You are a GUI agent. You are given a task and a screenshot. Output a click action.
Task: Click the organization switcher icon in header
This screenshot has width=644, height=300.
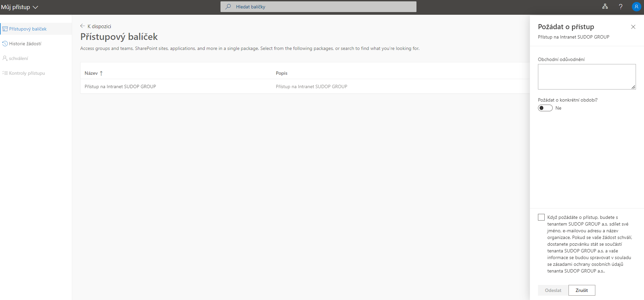point(605,7)
